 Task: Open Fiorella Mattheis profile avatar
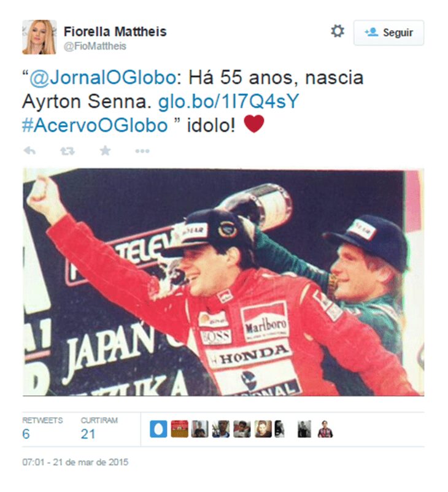pos(39,37)
